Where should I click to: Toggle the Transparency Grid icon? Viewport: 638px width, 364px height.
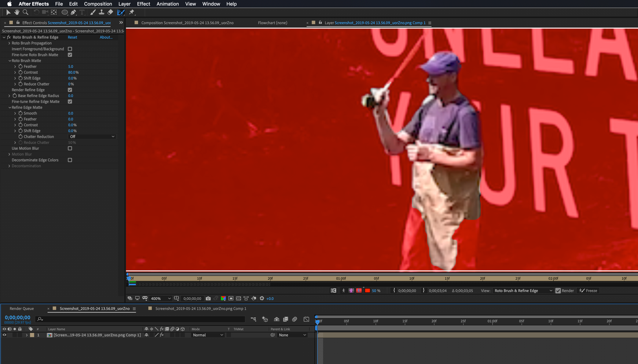click(238, 299)
